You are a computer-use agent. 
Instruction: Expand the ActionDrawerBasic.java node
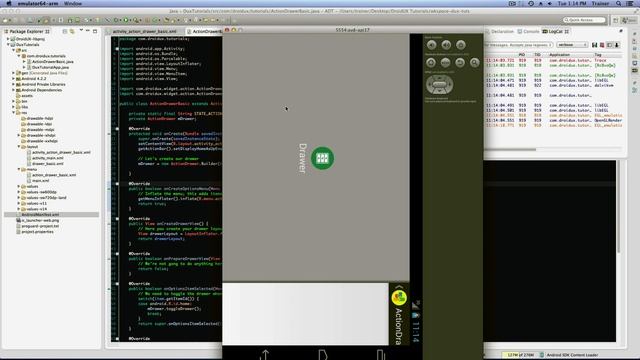[x=24, y=62]
